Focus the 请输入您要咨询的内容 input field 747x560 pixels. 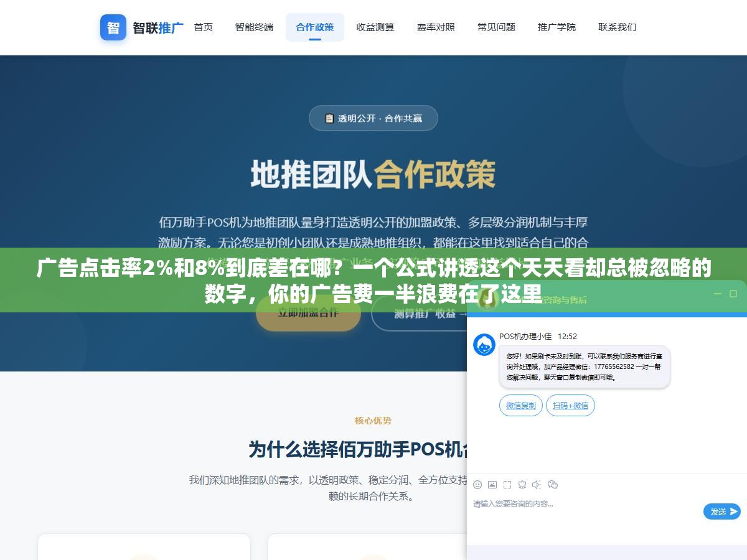pyautogui.click(x=585, y=511)
